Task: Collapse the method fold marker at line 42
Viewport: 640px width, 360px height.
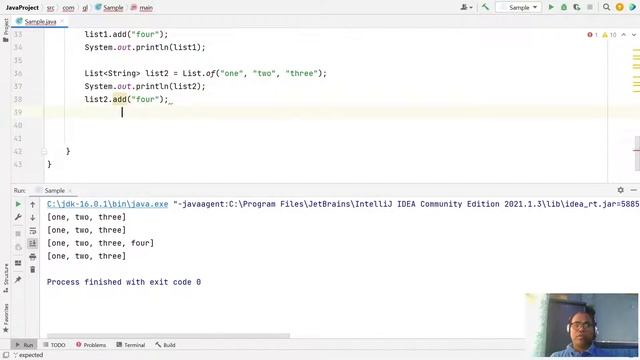Action: pos(44,151)
